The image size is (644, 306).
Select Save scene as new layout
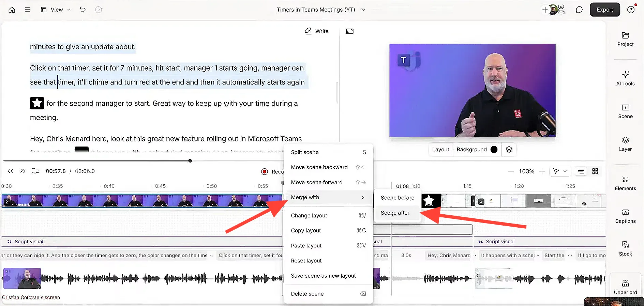tap(328, 276)
